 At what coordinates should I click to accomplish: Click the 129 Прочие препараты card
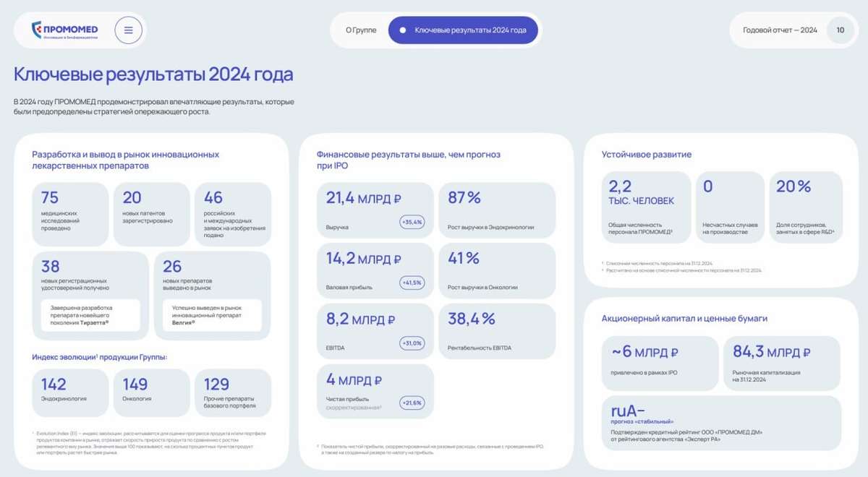tap(233, 392)
